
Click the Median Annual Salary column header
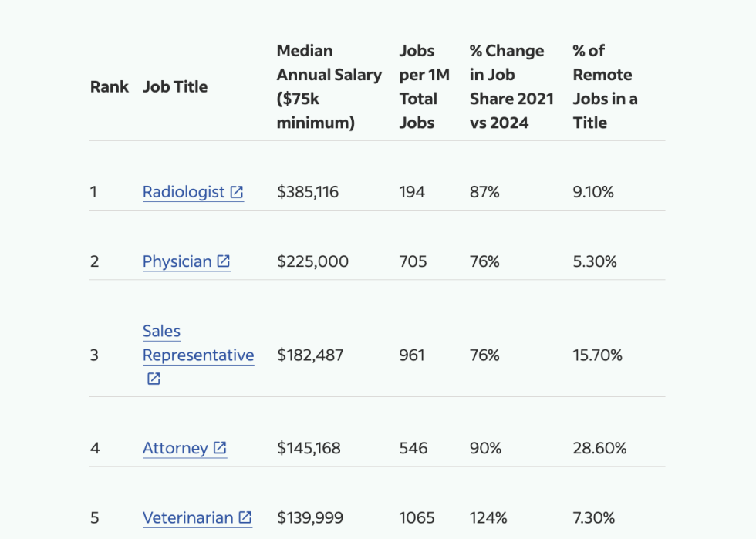329,86
